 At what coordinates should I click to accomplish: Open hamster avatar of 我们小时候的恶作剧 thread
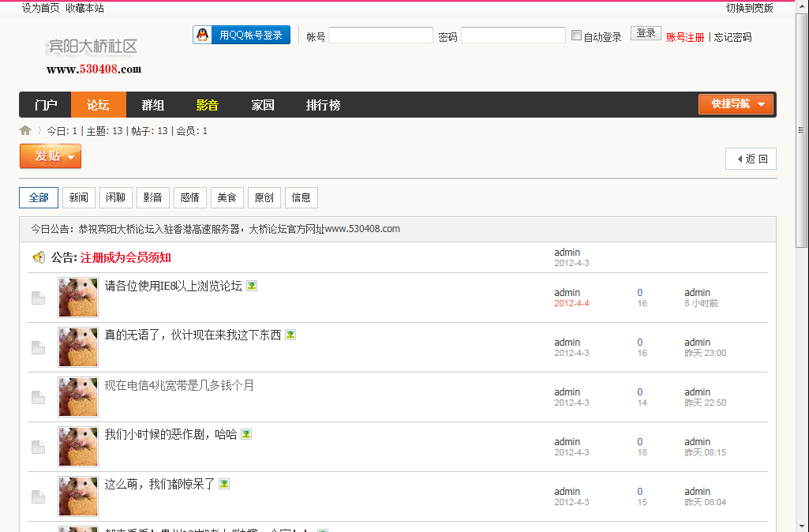coord(78,447)
